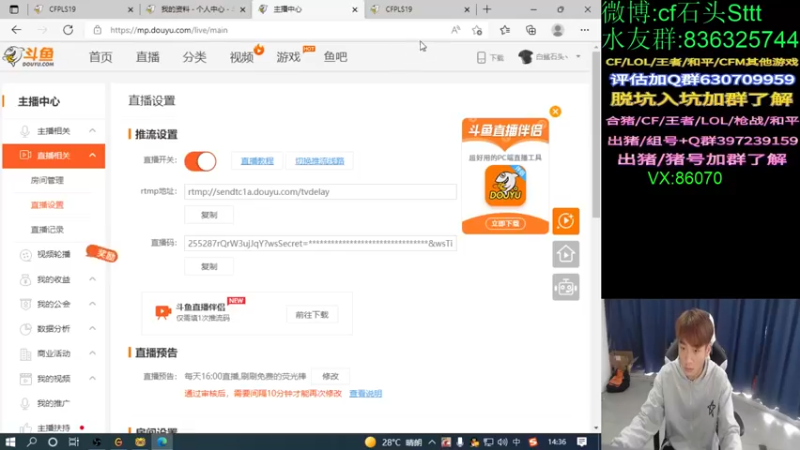Click the 切换推流线路 link
The width and height of the screenshot is (800, 450).
click(319, 161)
